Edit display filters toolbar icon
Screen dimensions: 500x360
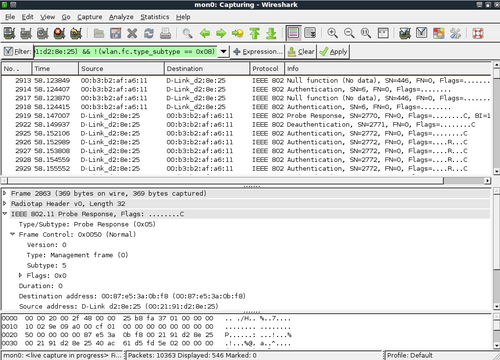pyautogui.click(x=422, y=33)
